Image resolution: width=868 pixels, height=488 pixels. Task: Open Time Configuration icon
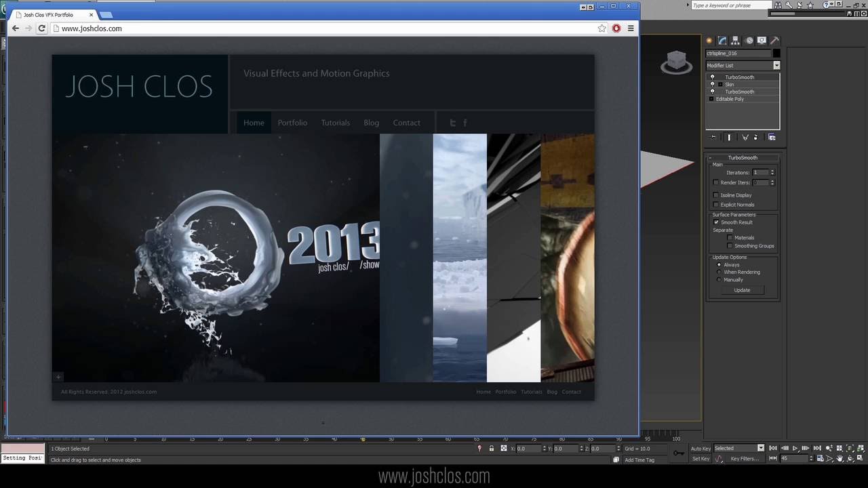click(820, 458)
